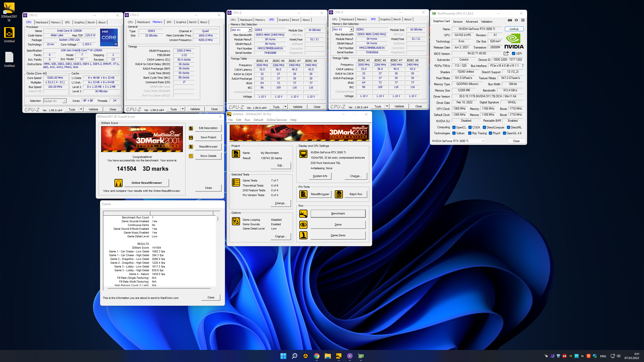Toggle the PhysX checkbox in GPU-Z
The width and height of the screenshot is (644, 362).
tap(490, 133)
